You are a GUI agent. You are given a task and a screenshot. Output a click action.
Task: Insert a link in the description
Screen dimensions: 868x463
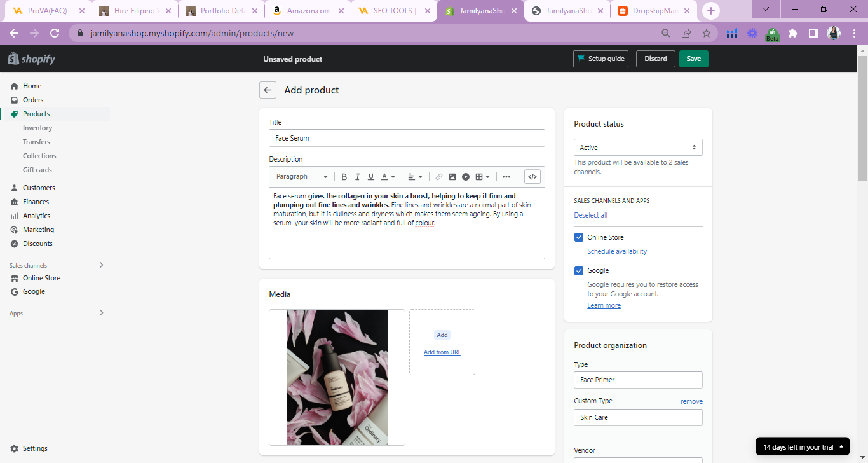(439, 177)
